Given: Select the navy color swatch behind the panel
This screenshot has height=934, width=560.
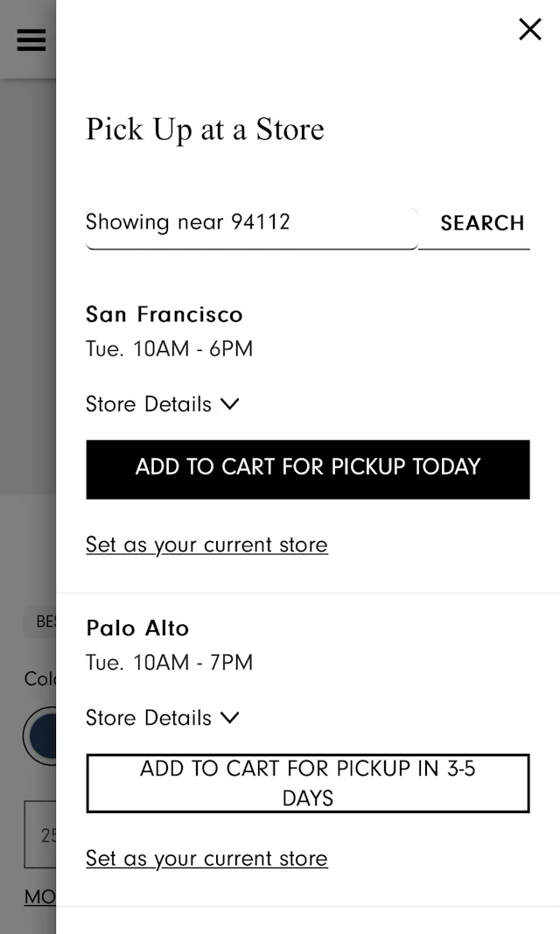Looking at the screenshot, I should point(41,737).
